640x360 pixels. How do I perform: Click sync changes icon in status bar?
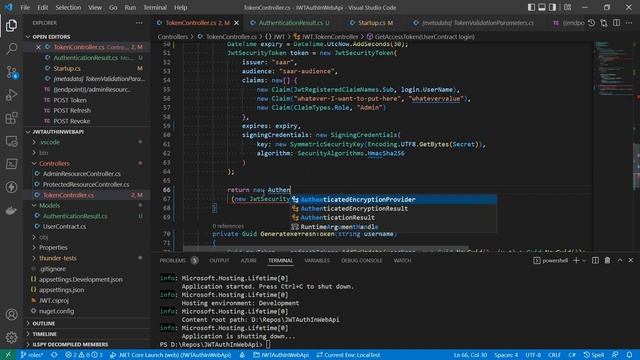[x=54, y=355]
